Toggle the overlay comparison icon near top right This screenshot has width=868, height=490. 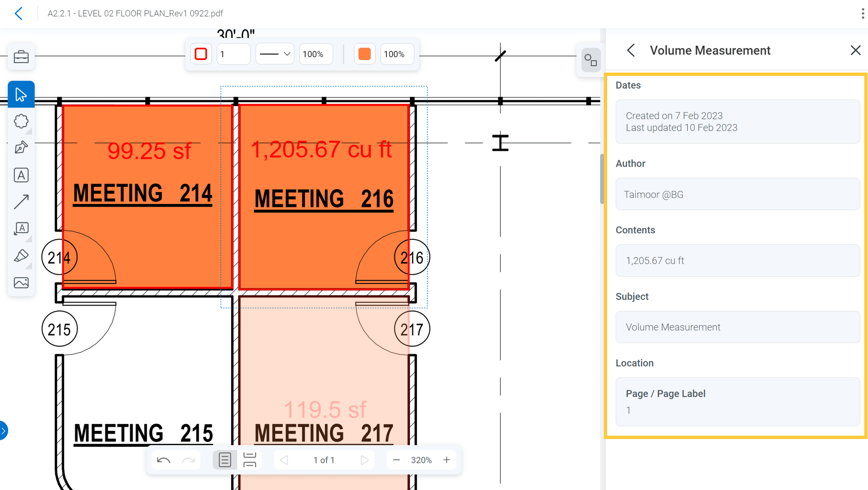(x=591, y=60)
